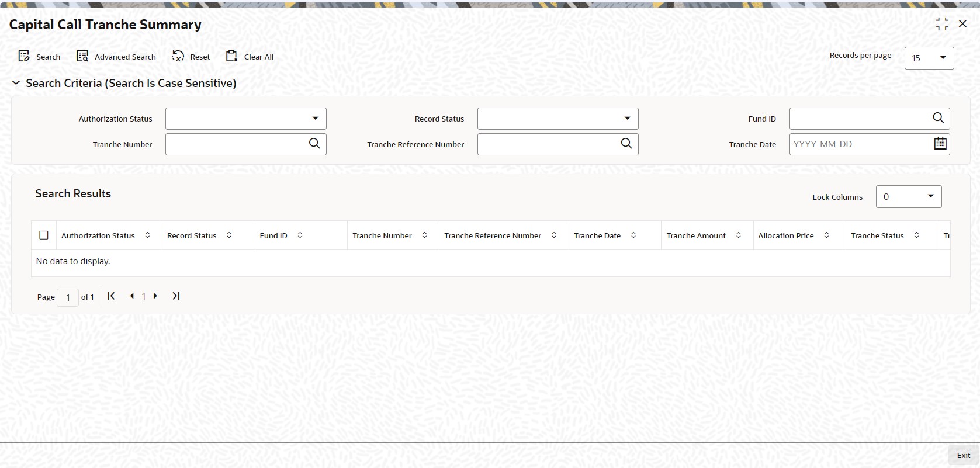The width and height of the screenshot is (980, 468).
Task: Click the Exit button
Action: pos(964,455)
